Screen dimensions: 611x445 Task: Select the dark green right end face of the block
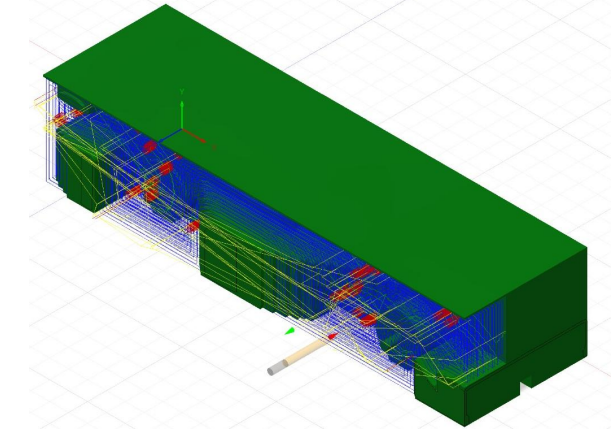point(546,308)
